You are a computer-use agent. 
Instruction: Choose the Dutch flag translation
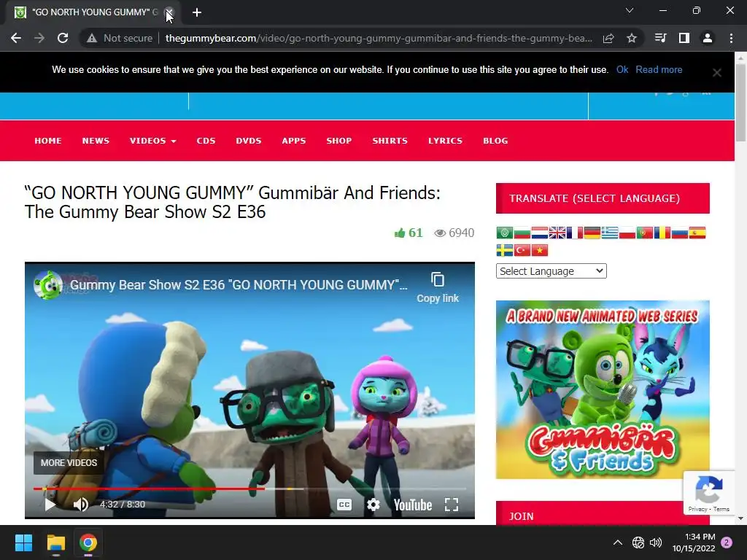[539, 233]
